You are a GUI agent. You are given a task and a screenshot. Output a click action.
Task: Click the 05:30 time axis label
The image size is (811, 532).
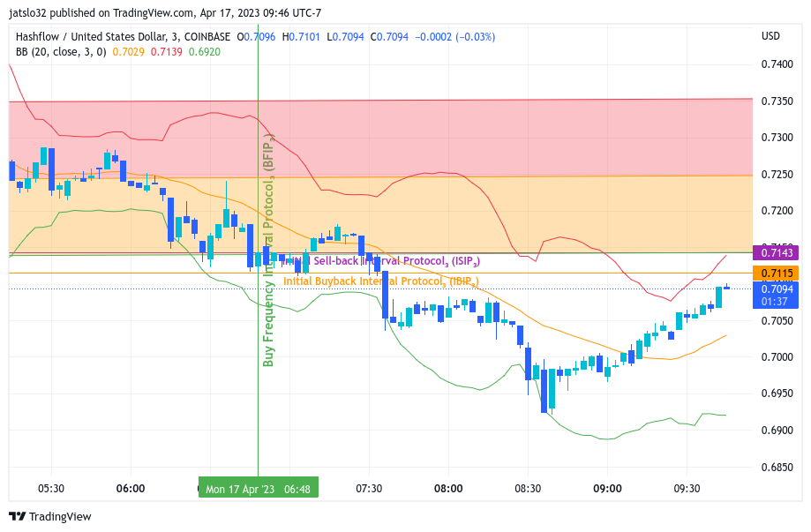click(x=51, y=488)
